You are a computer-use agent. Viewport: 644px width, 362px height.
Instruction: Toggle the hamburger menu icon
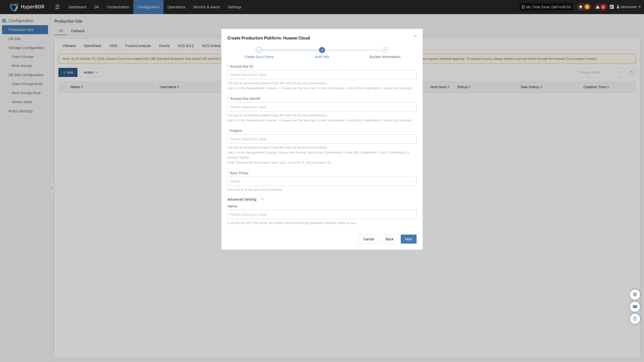(x=57, y=7)
